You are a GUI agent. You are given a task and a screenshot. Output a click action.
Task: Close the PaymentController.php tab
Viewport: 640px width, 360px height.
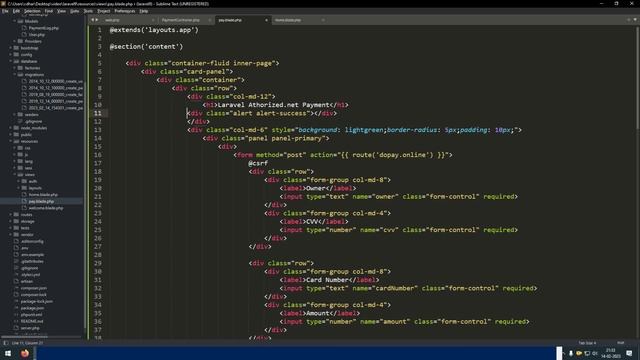coord(210,20)
